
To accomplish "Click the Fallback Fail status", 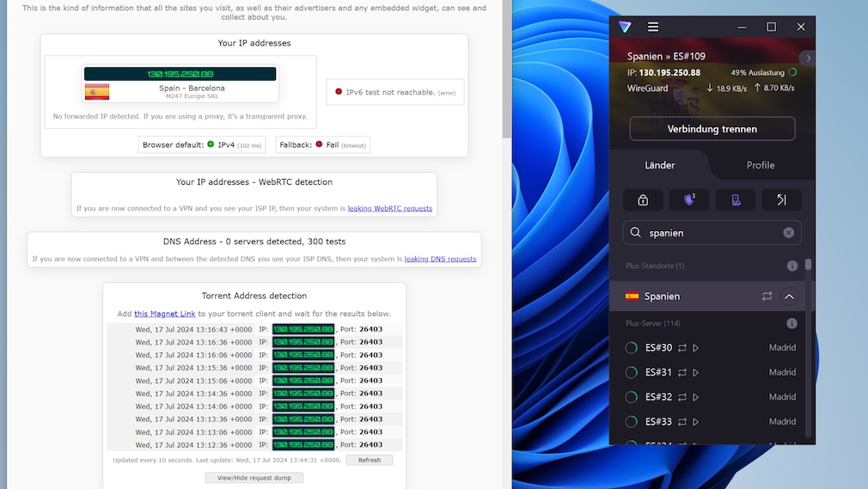I will (x=322, y=145).
